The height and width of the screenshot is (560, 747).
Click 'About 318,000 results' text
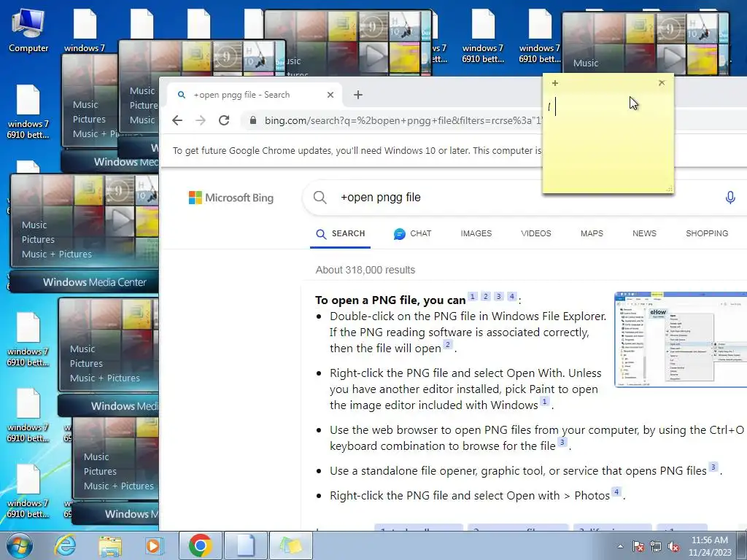tap(365, 270)
